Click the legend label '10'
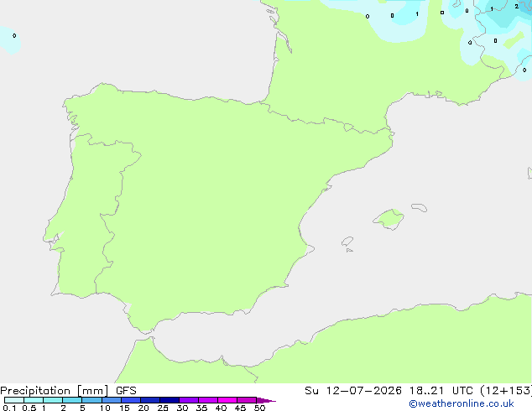This screenshot has height=411, width=532. (x=105, y=408)
